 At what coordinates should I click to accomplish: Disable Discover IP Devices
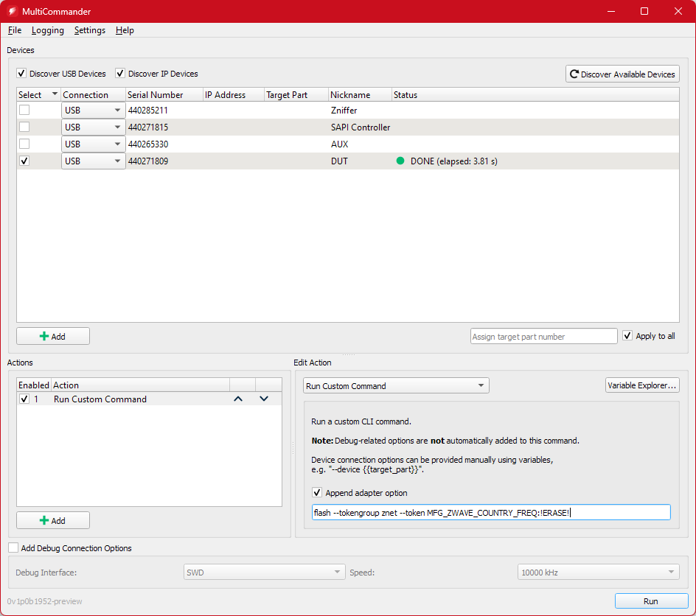point(119,74)
